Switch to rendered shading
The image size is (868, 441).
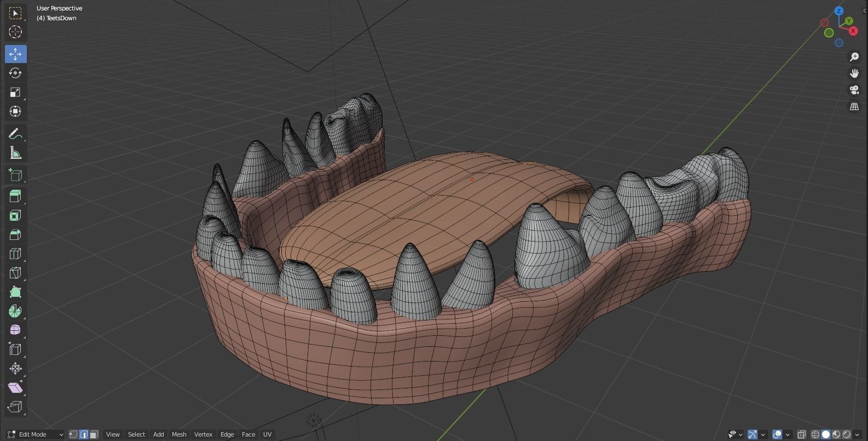[847, 434]
